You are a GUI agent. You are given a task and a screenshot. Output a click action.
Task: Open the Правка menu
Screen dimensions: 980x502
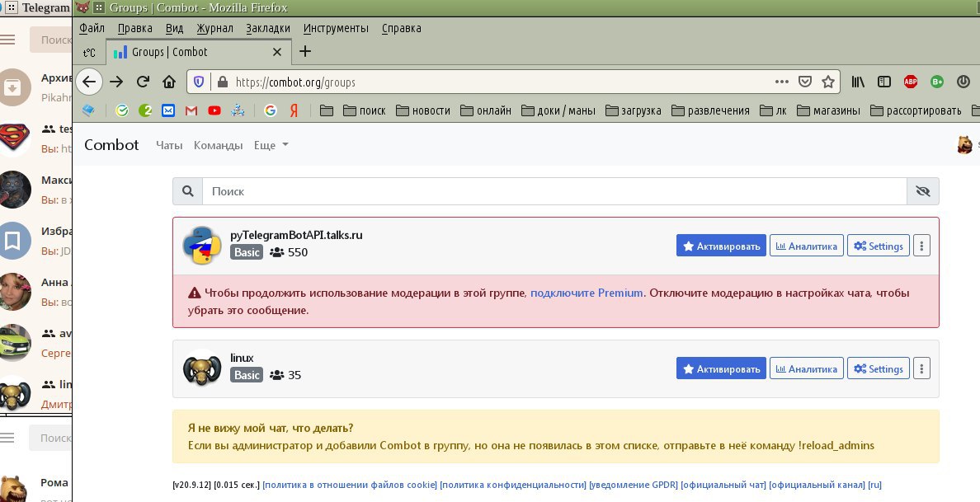[x=135, y=28]
